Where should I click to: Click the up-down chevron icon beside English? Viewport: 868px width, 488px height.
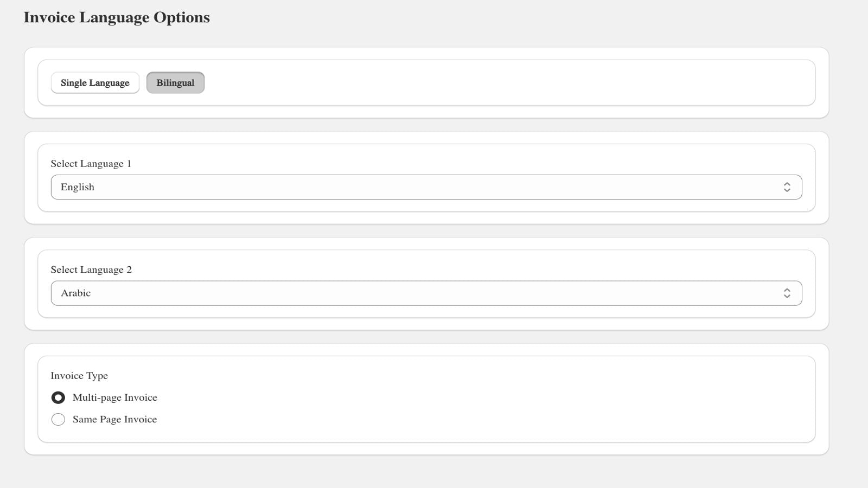click(x=787, y=187)
